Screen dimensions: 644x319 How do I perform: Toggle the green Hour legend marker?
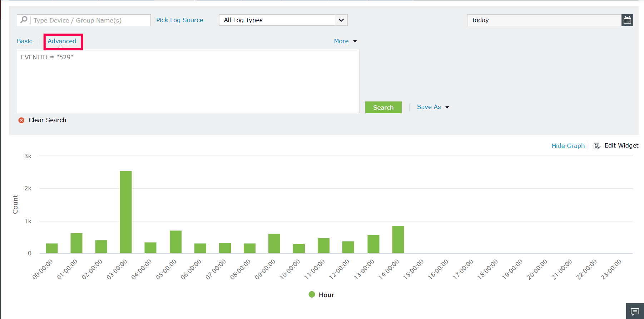click(x=312, y=294)
